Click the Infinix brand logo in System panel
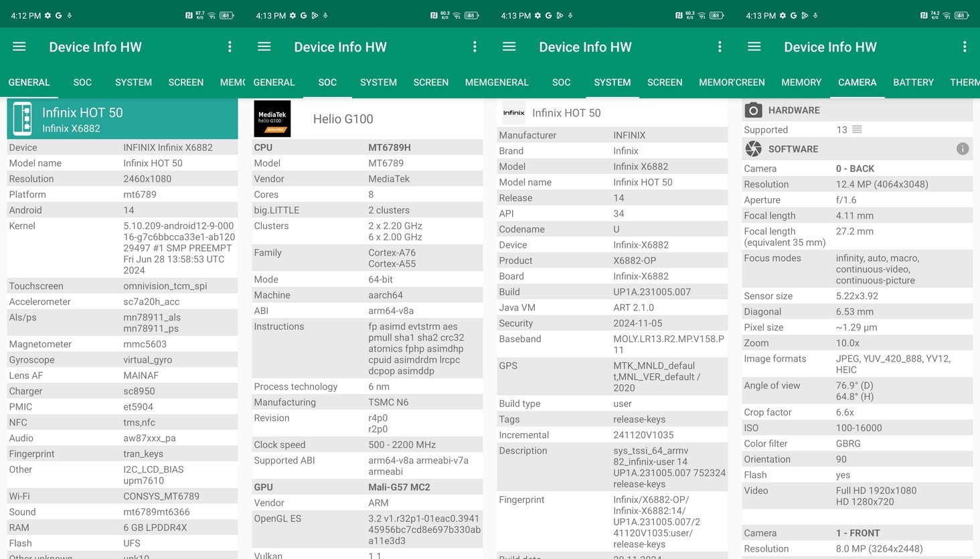The image size is (980, 559). click(x=514, y=112)
